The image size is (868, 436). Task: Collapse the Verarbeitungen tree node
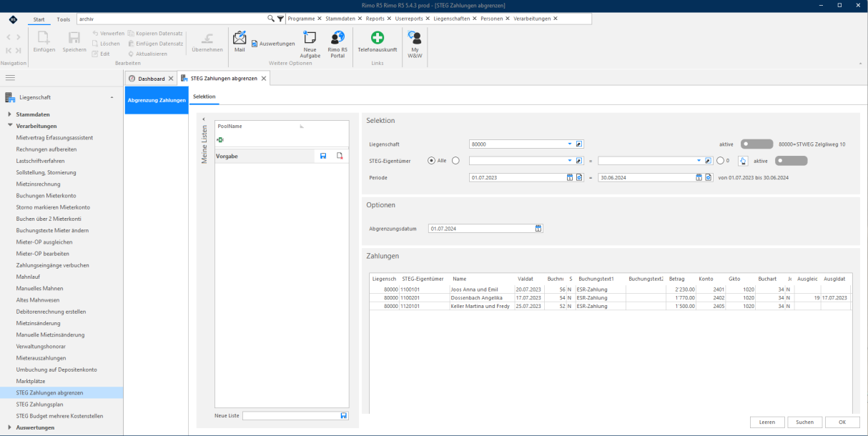tap(9, 126)
